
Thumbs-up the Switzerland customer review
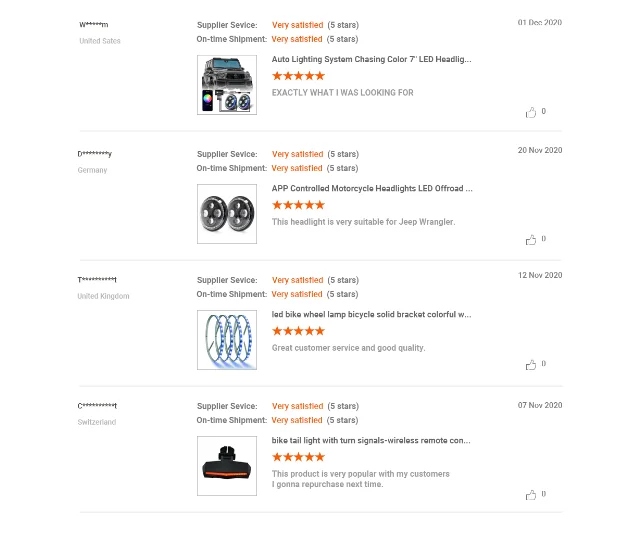(531, 495)
